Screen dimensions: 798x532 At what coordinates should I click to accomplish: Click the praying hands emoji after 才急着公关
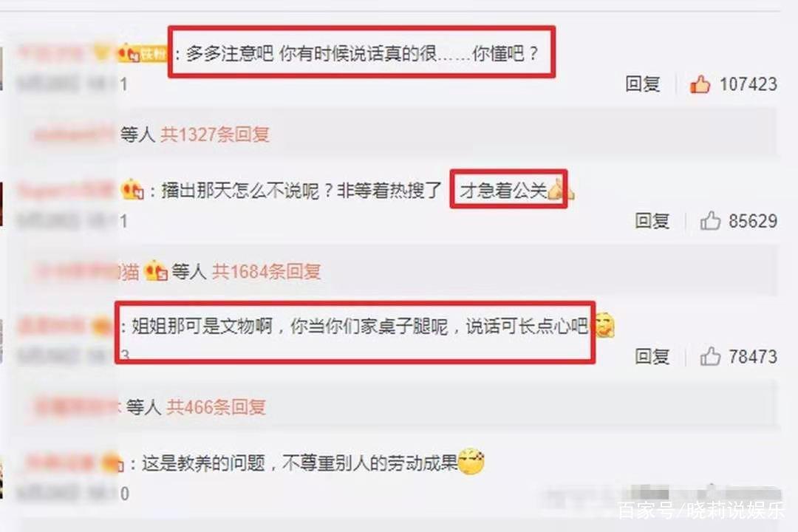pyautogui.click(x=560, y=190)
